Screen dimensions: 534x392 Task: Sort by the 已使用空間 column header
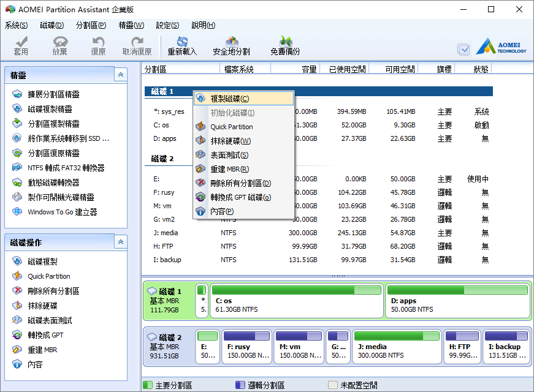(345, 69)
